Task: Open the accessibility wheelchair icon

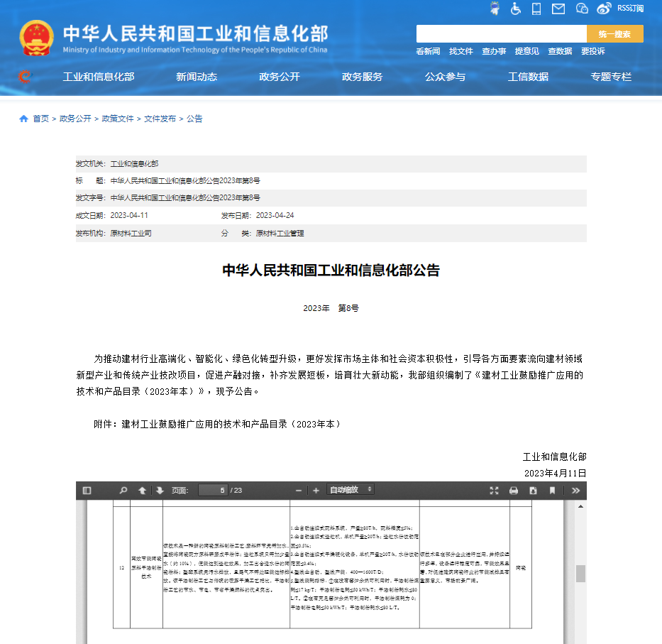Action: pyautogui.click(x=516, y=9)
